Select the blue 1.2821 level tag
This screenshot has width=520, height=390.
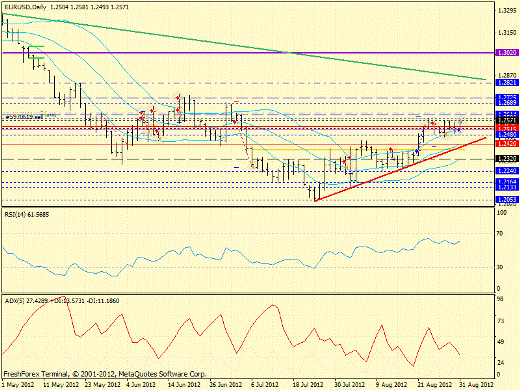pos(507,83)
